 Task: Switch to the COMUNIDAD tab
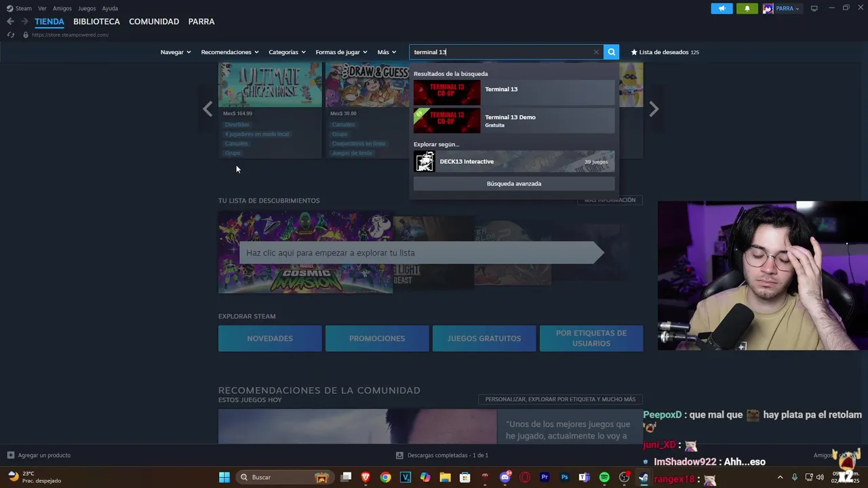pos(154,22)
